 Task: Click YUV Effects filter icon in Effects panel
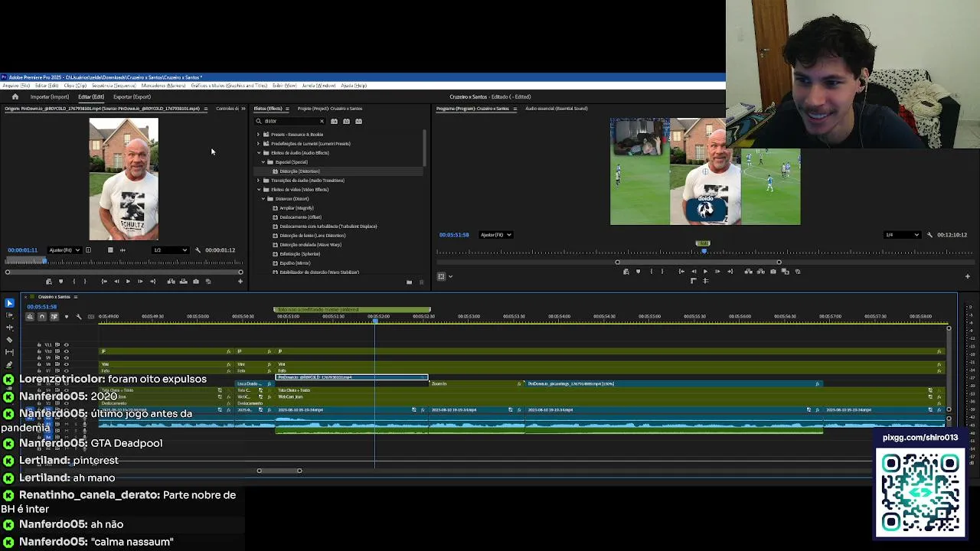coord(358,121)
